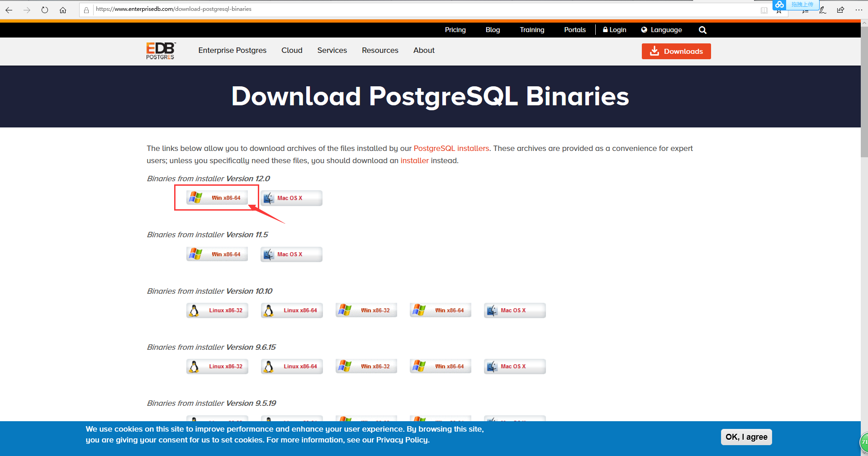Open reading view book icon
868x456 pixels.
coord(764,10)
